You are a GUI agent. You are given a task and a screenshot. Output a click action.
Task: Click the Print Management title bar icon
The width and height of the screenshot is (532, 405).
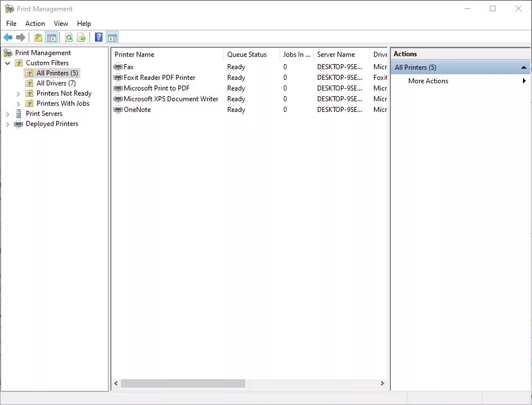click(x=9, y=9)
